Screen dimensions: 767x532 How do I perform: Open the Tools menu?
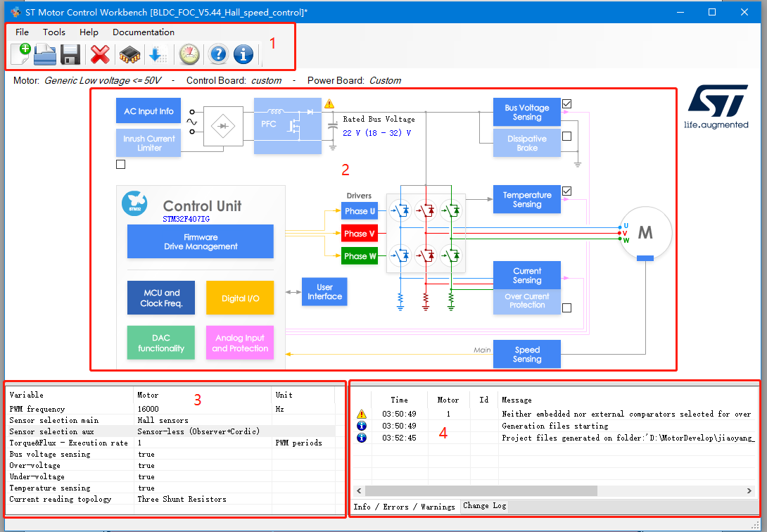click(53, 32)
